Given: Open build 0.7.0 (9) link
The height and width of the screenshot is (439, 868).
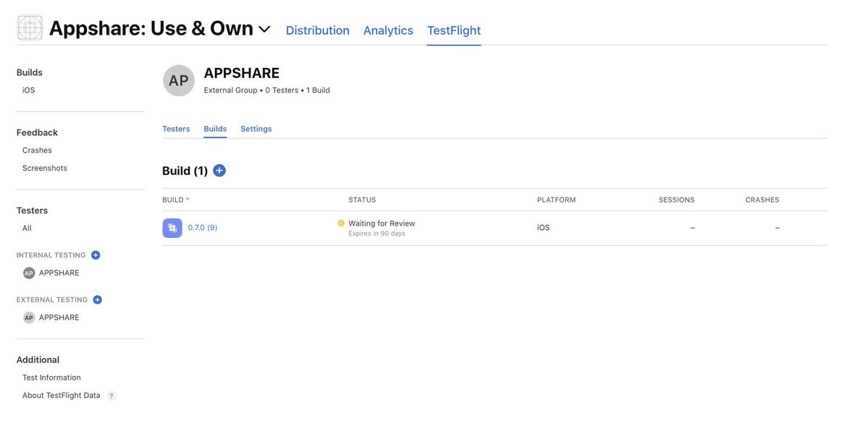Looking at the screenshot, I should pos(203,228).
